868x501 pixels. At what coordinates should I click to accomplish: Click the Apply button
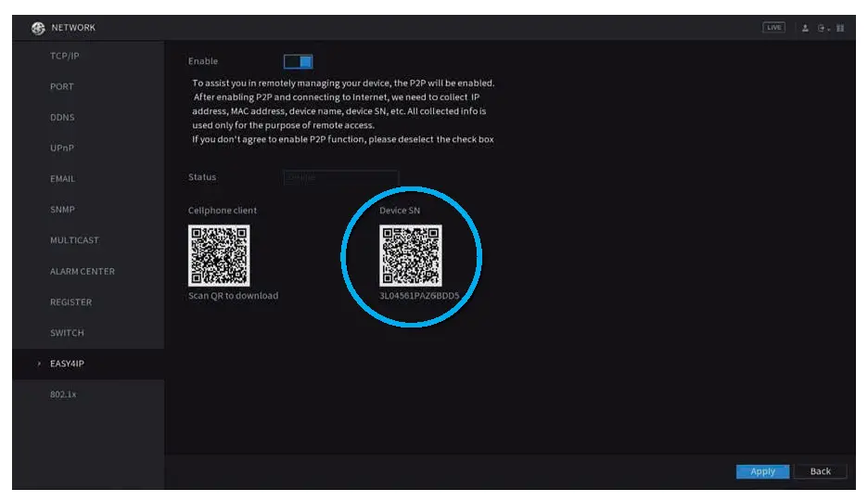[763, 471]
